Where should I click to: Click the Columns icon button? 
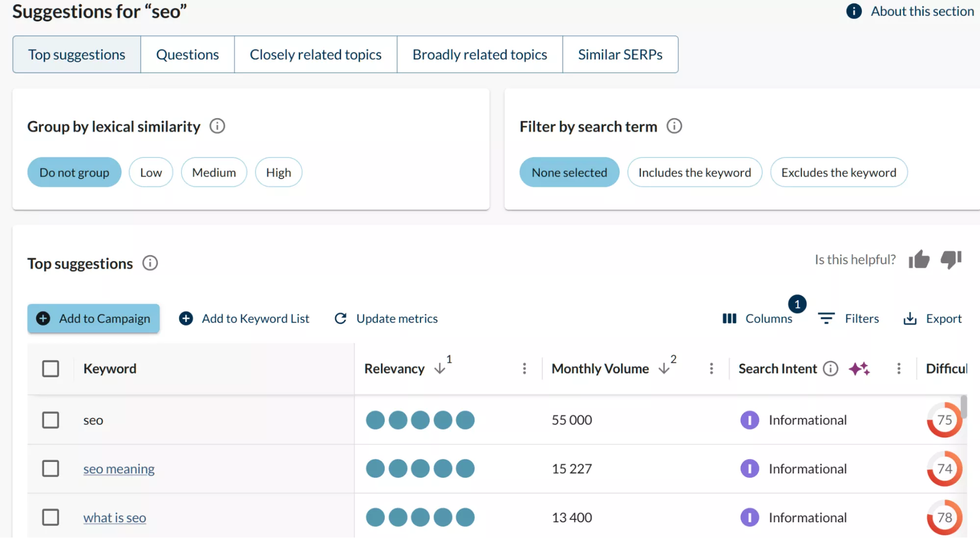[x=729, y=319]
